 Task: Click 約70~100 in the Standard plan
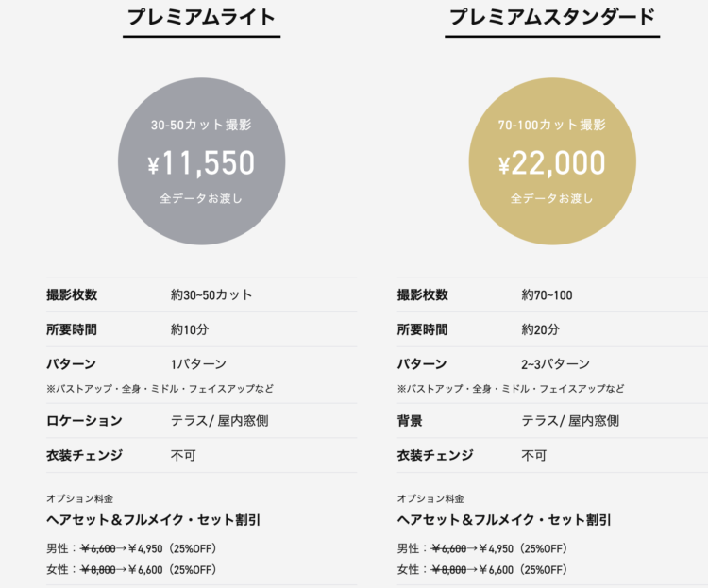click(547, 294)
